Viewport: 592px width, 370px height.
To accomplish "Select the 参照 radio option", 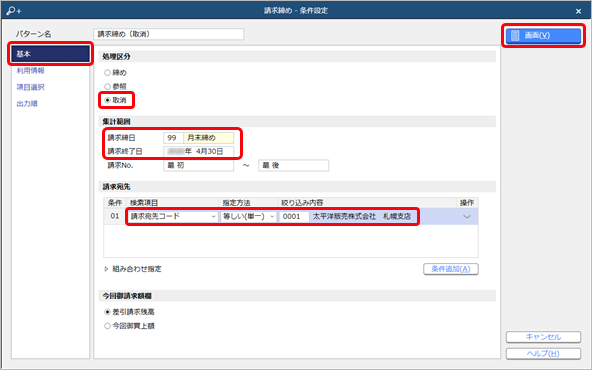I will [x=107, y=86].
